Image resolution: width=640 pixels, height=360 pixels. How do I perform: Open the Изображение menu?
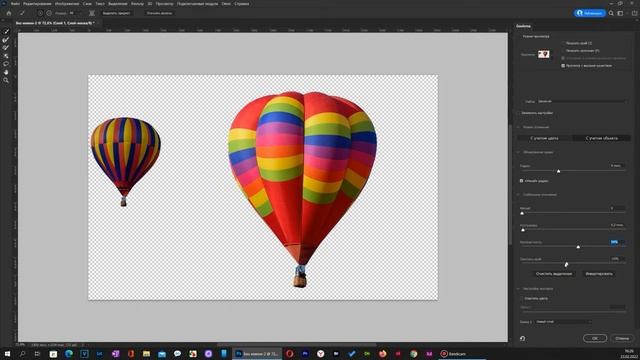click(x=67, y=4)
